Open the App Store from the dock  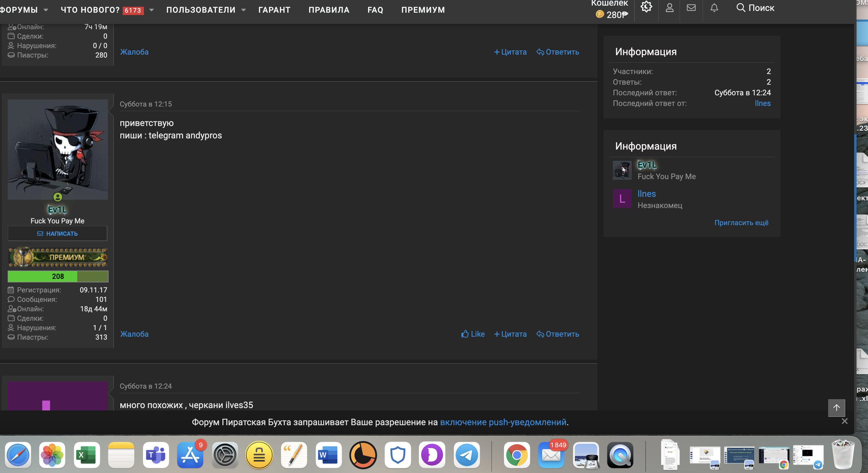coord(190,455)
